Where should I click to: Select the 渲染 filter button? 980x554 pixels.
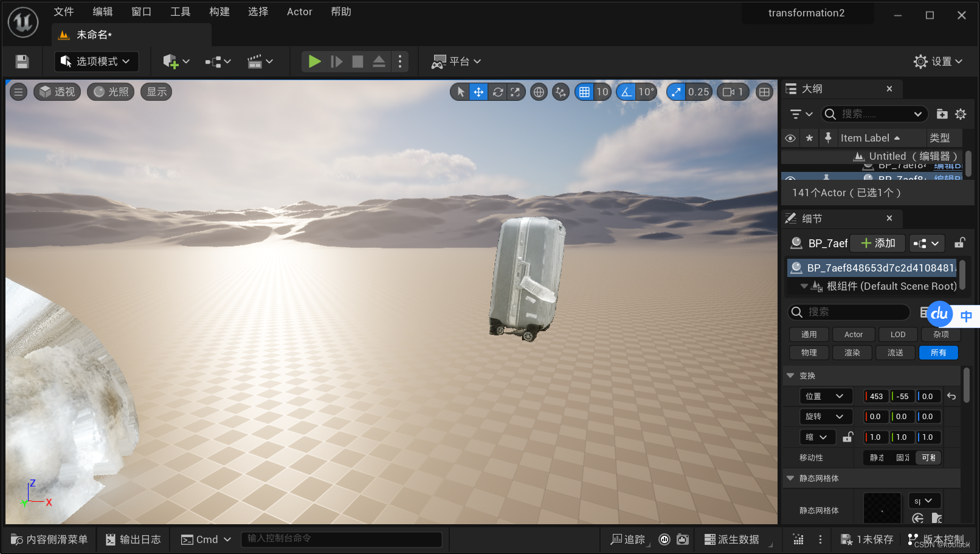(852, 352)
